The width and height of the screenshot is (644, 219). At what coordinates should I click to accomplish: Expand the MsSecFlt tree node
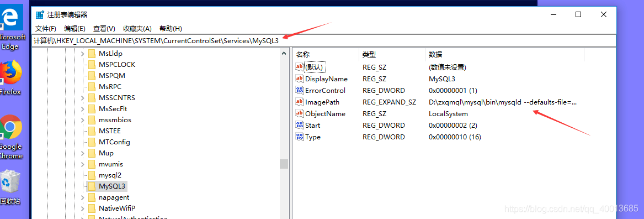[x=82, y=109]
